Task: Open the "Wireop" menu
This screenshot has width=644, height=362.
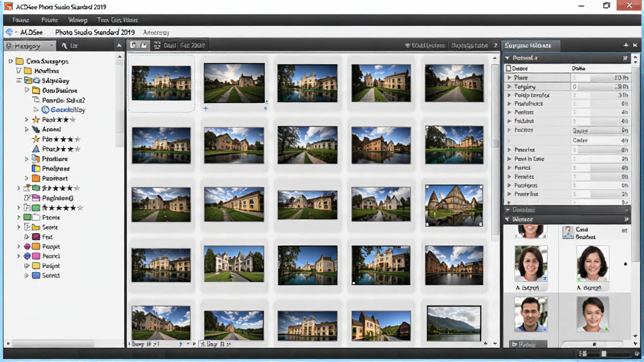Action: pos(77,20)
